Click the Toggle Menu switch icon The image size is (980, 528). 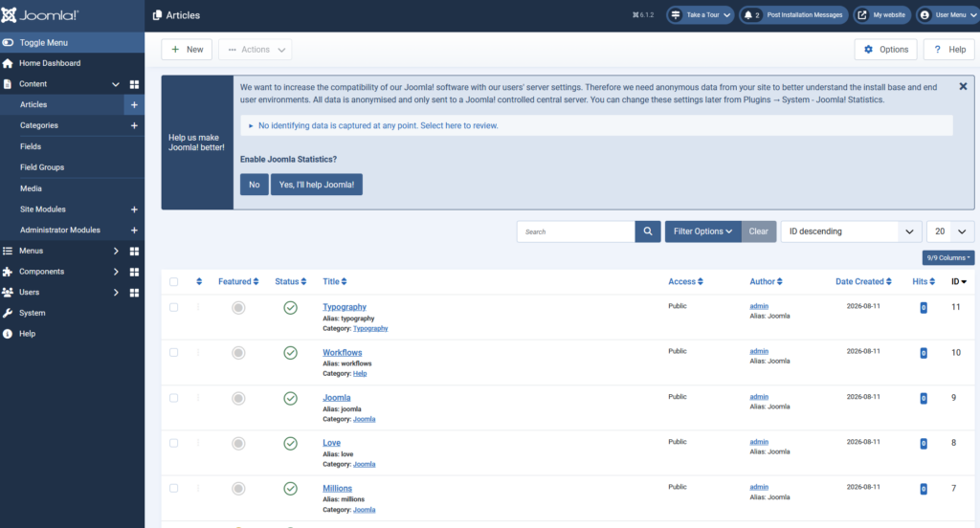pos(8,42)
